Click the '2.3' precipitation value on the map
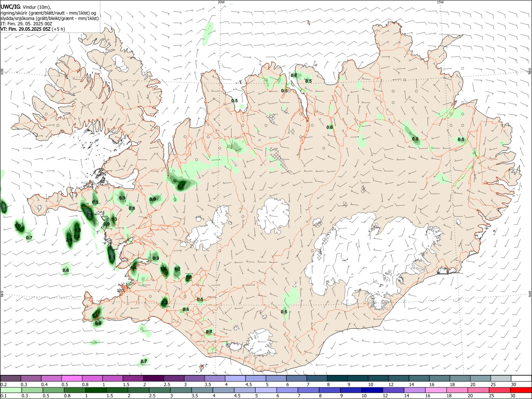This screenshot has height=399, width=532. (x=164, y=303)
